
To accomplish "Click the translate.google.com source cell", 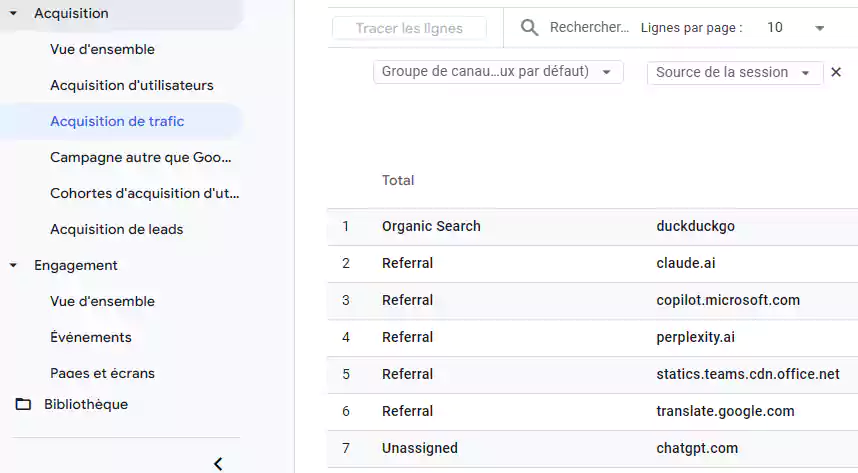I will (725, 411).
